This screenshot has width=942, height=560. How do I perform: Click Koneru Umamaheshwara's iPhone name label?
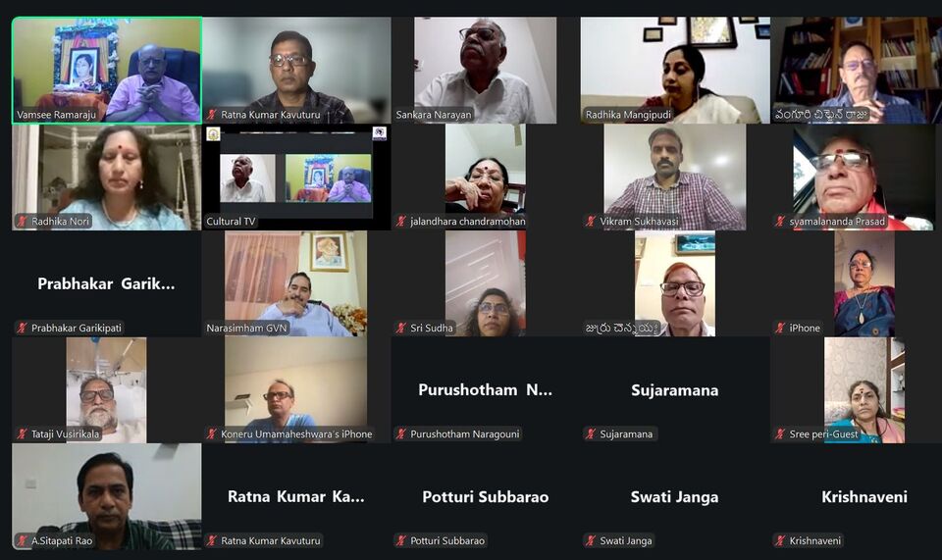[x=296, y=433]
